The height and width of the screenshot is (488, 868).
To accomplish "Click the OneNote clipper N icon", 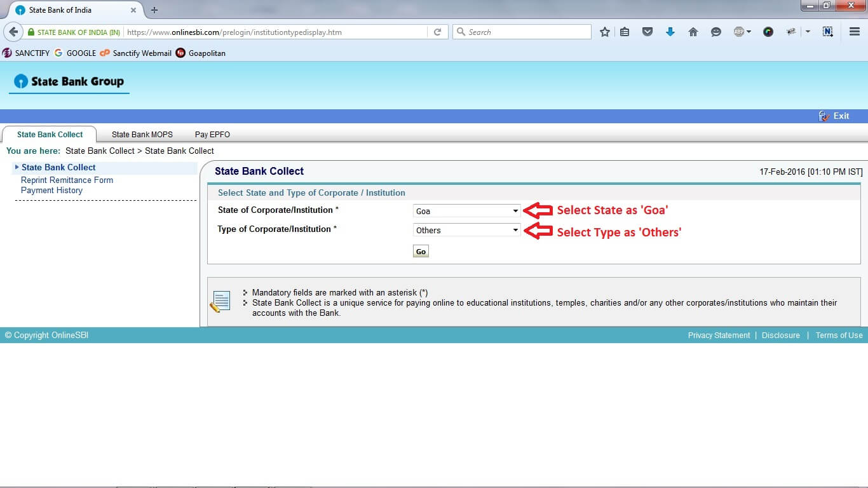I will tap(827, 32).
